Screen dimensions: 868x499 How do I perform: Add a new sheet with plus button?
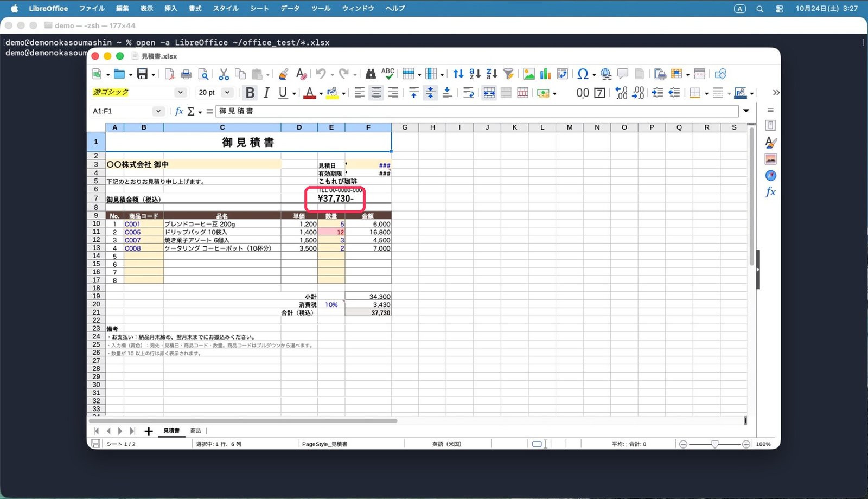(x=148, y=431)
